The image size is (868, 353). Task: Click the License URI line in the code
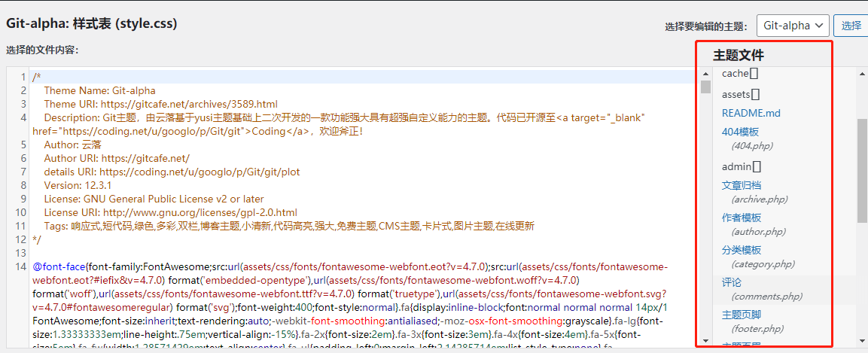pos(170,212)
